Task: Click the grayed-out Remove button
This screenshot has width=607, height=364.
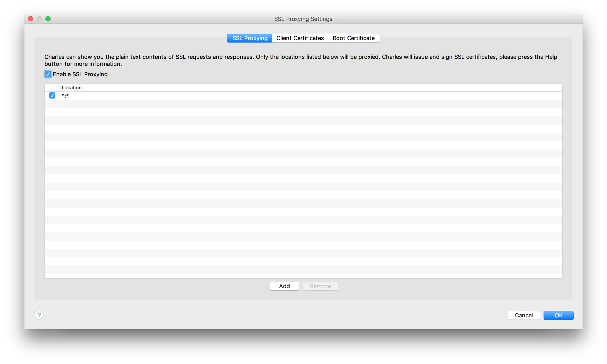Action: (x=320, y=286)
